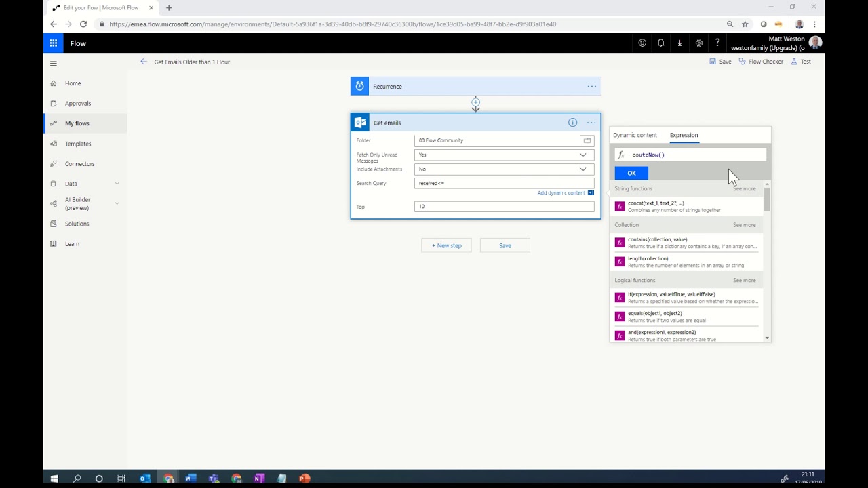The height and width of the screenshot is (488, 868).
Task: Expand the Data navigation section
Action: pyautogui.click(x=117, y=184)
